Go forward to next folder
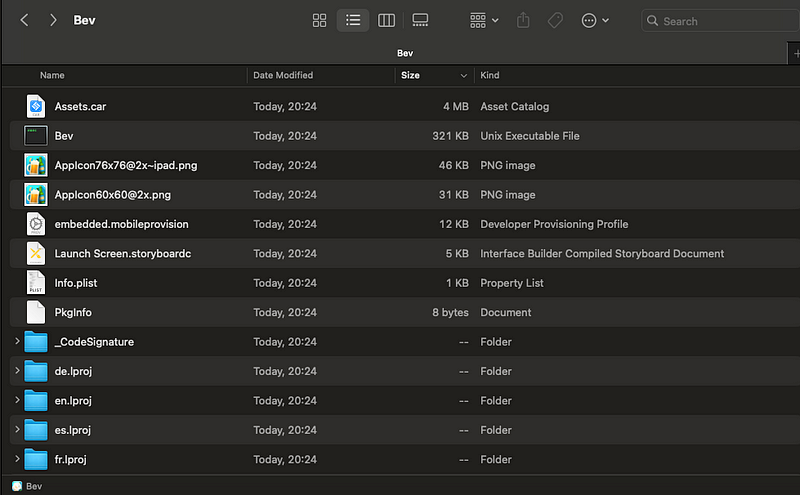Image resolution: width=800 pixels, height=495 pixels. click(x=53, y=20)
